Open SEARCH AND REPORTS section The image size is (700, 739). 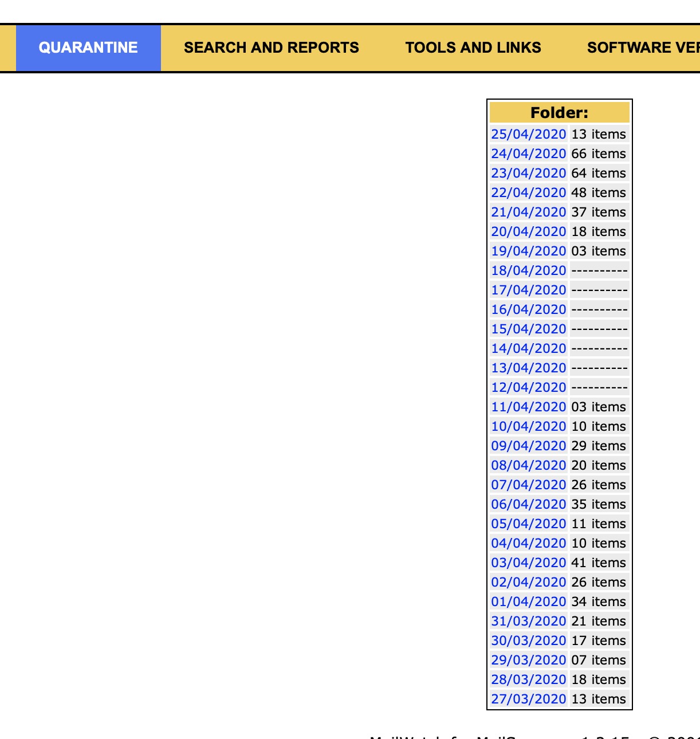(x=271, y=47)
